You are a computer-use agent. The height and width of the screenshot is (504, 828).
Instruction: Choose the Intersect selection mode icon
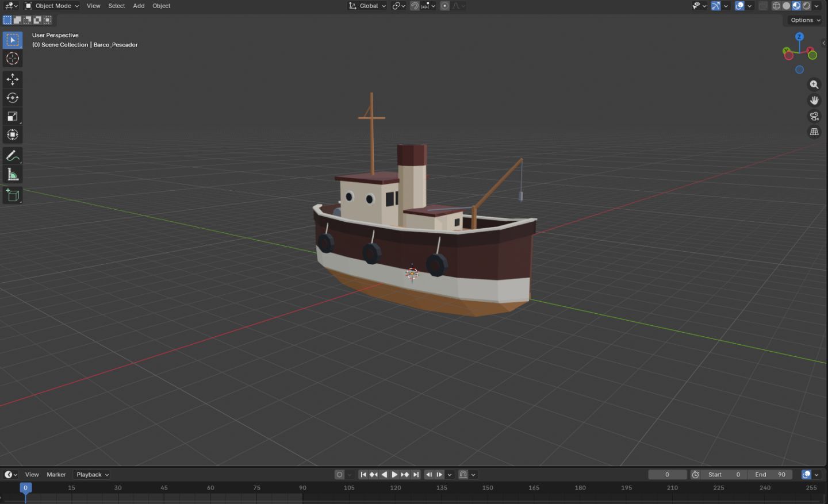[x=47, y=20]
